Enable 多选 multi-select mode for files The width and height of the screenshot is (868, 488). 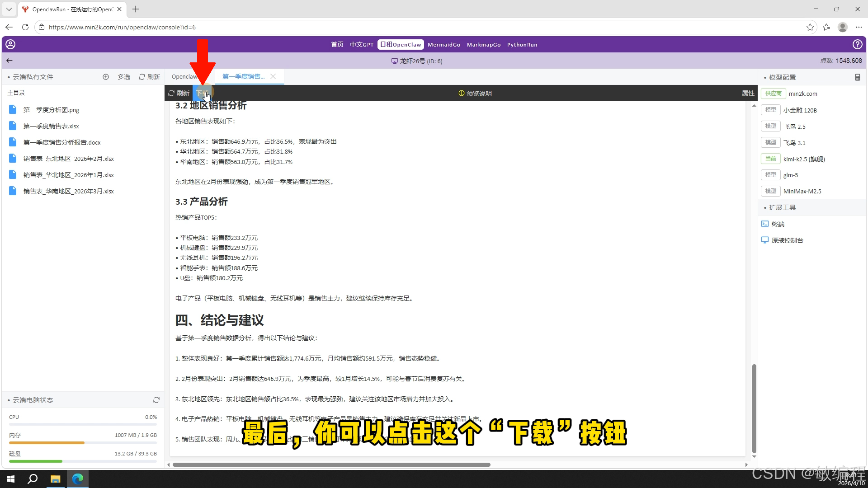123,77
